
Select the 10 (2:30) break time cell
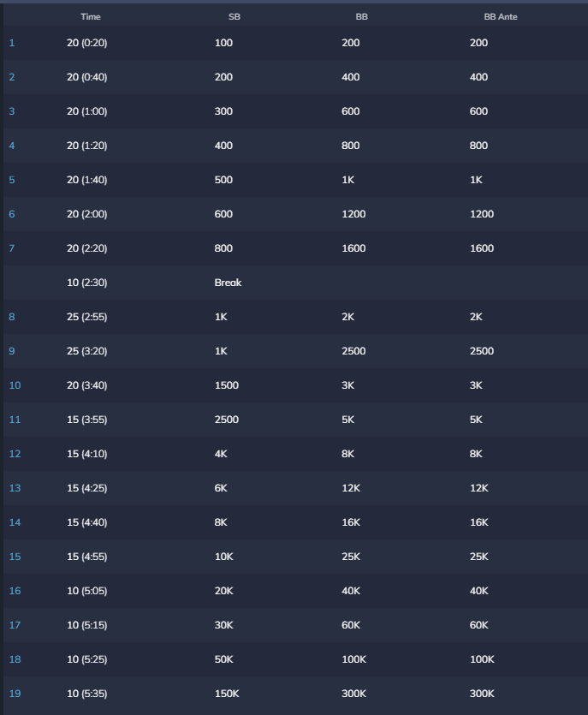tap(86, 283)
